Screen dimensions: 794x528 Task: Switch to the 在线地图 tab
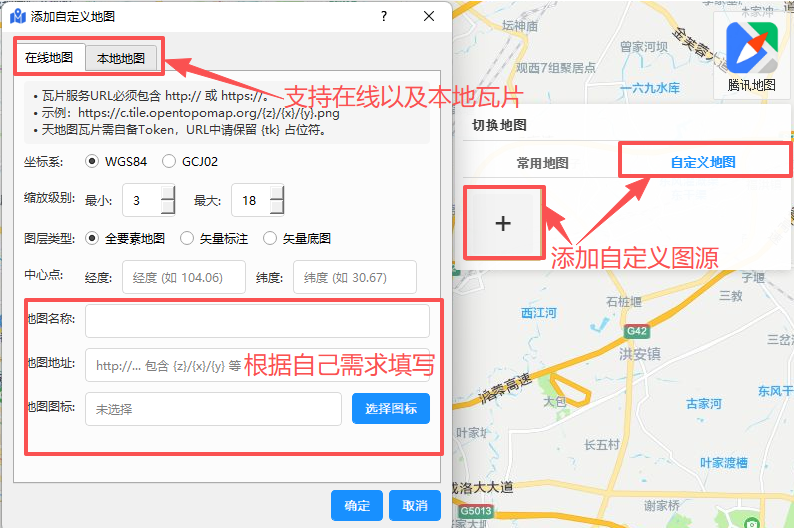(x=49, y=58)
